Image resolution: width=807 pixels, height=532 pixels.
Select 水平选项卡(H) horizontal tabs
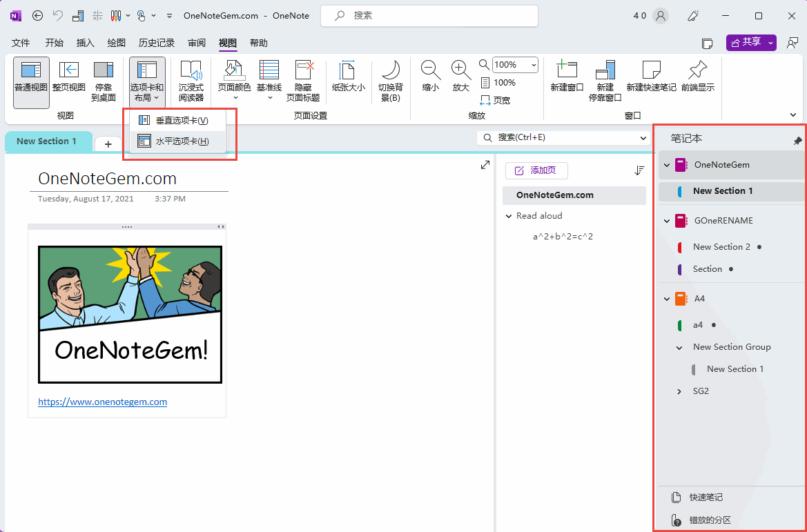click(x=177, y=141)
